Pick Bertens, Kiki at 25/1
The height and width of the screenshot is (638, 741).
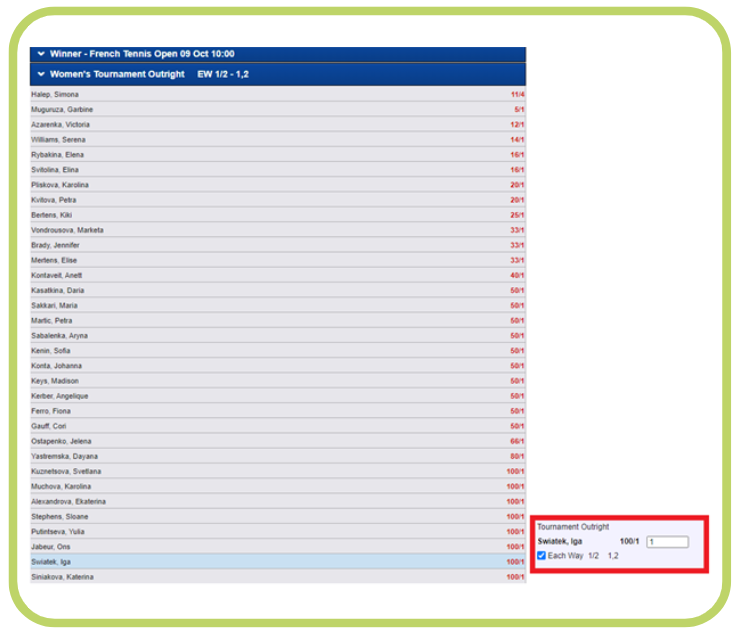[517, 216]
